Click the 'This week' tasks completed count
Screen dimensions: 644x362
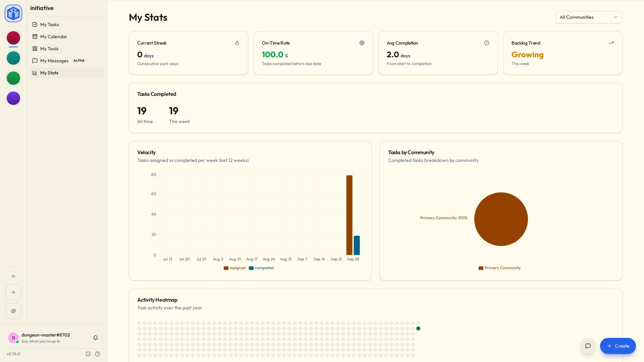[174, 111]
